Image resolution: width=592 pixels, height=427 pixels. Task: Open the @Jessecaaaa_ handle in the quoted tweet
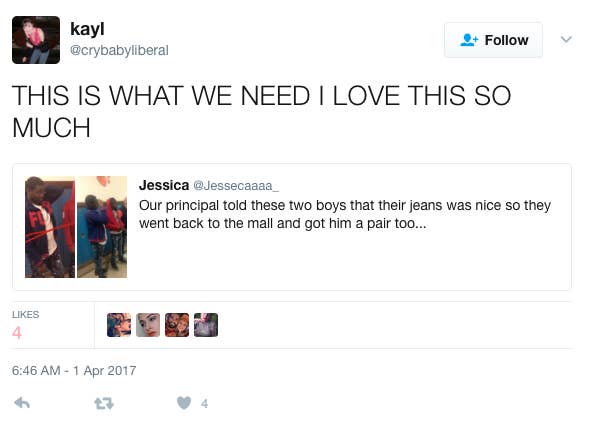pos(236,186)
